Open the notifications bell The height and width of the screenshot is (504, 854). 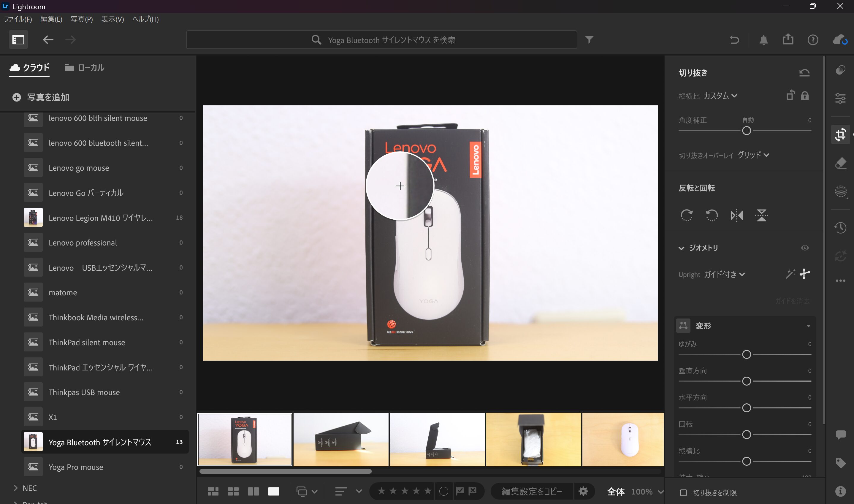(764, 39)
